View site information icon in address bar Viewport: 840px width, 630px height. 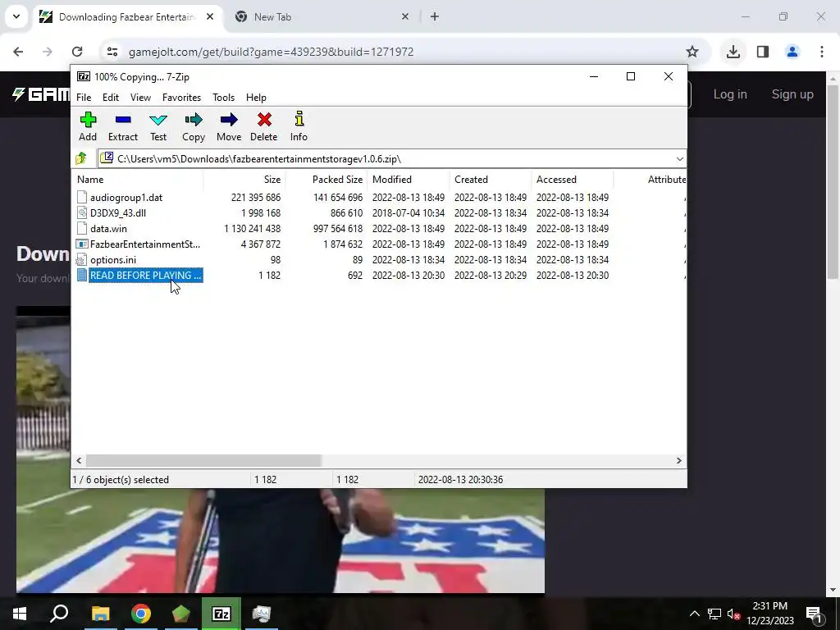pos(112,52)
